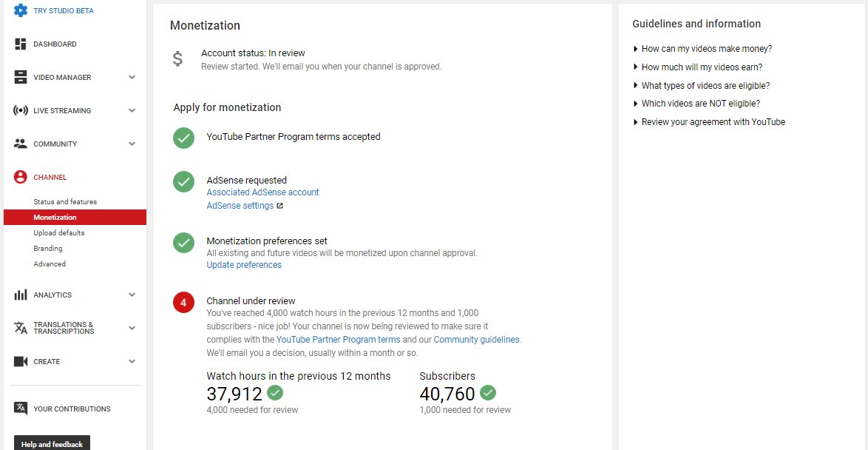Select Community in sidebar
The height and width of the screenshot is (450, 868).
pyautogui.click(x=55, y=144)
